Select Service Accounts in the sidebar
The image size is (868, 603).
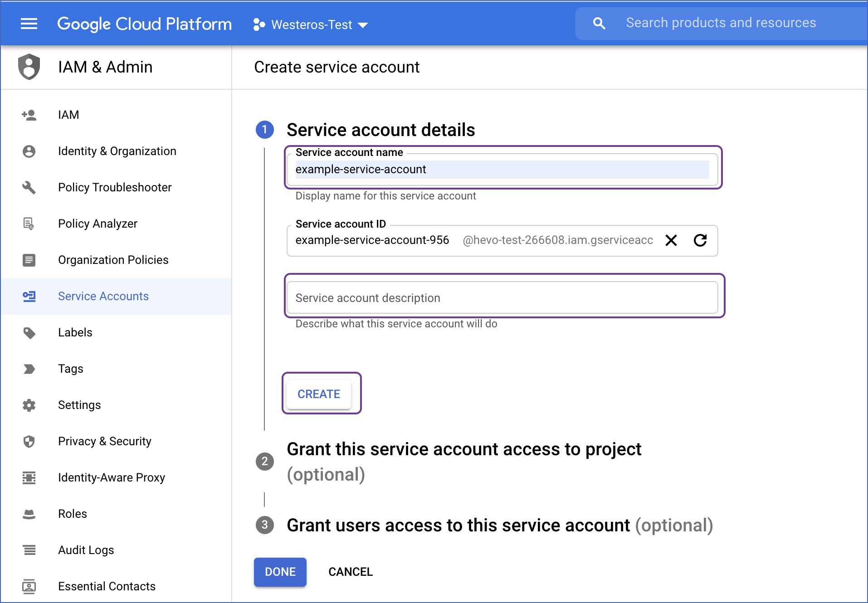[x=116, y=296]
